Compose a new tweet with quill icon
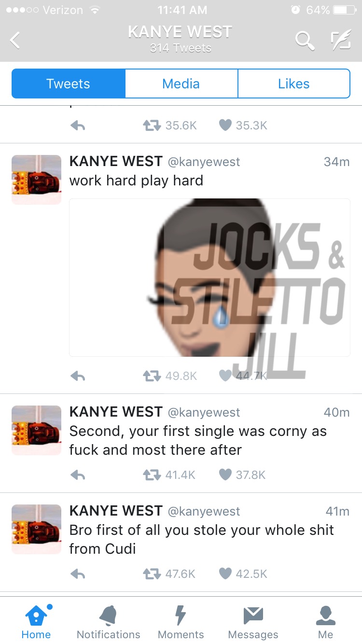This screenshot has width=362, height=644. (x=340, y=41)
